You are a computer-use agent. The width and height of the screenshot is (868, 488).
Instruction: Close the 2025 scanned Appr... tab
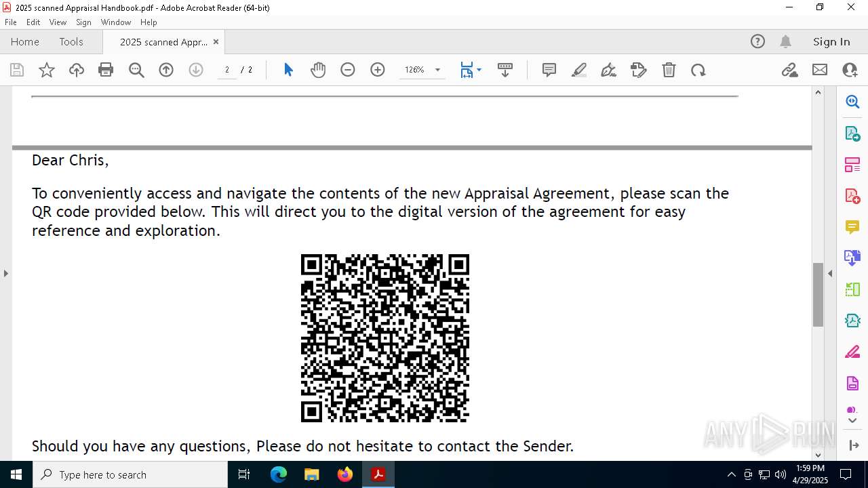point(216,41)
